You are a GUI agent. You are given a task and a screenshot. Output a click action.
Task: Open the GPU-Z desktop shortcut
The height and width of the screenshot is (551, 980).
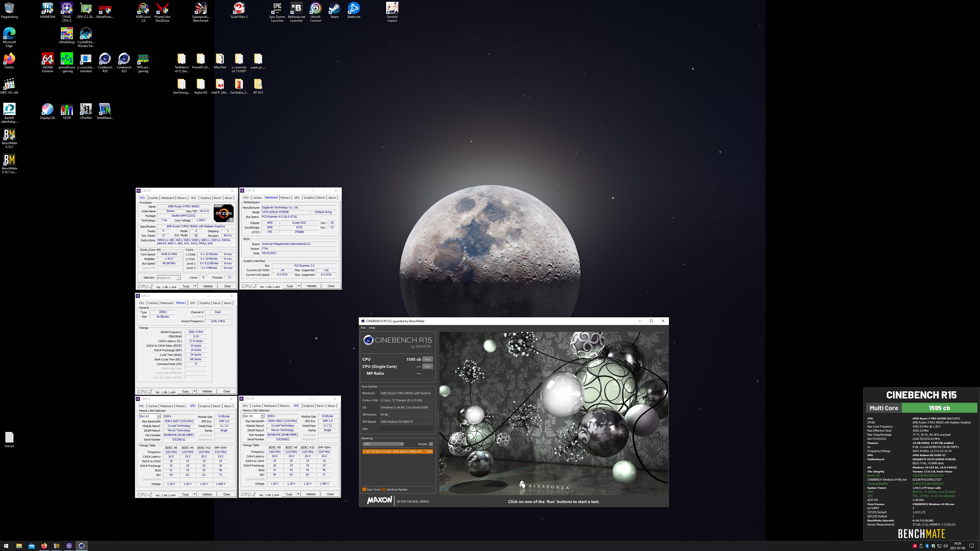point(86,10)
